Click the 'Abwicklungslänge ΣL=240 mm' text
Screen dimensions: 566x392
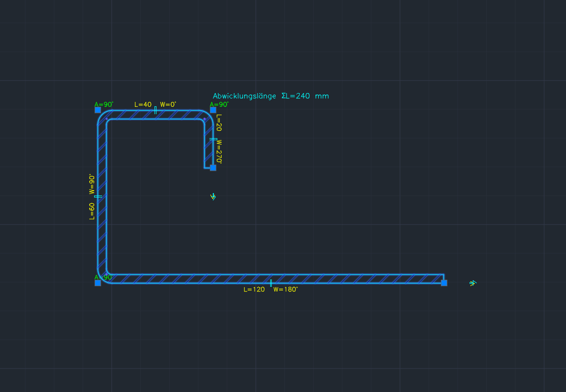[x=271, y=96]
